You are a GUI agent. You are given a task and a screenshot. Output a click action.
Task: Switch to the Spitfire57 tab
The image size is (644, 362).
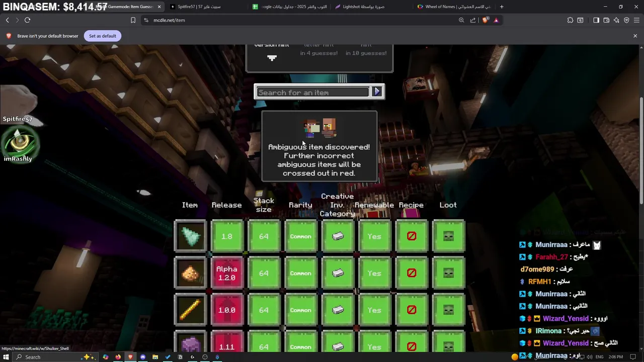(x=206, y=7)
